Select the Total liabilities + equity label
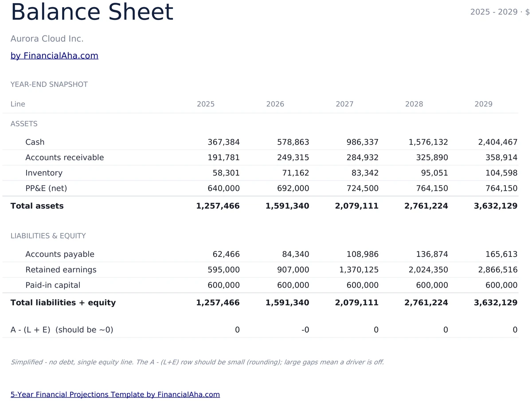The image size is (532, 401). (63, 303)
